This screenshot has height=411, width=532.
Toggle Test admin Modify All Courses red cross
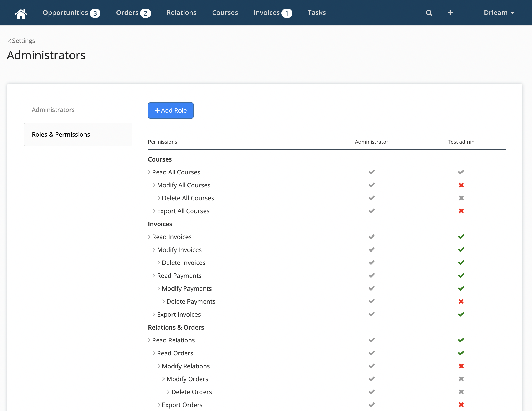tap(461, 185)
